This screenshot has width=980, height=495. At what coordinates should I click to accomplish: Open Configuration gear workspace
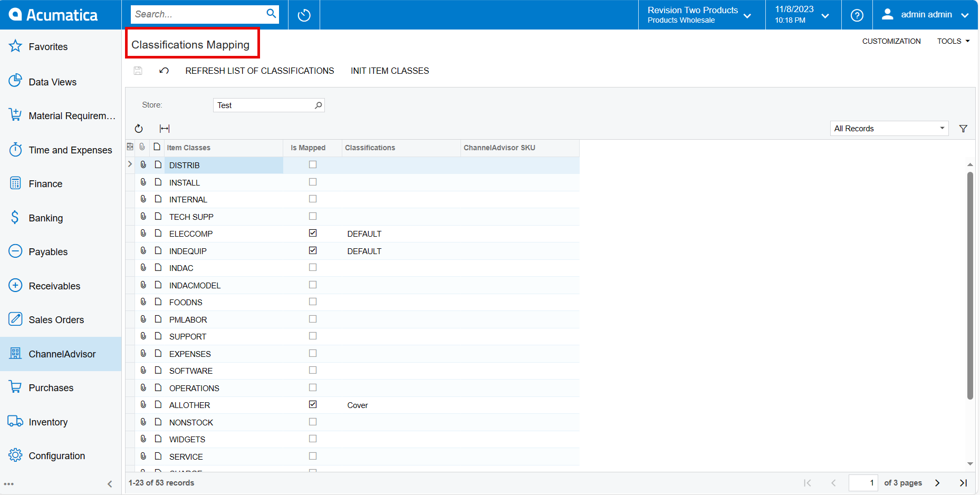[x=61, y=456]
